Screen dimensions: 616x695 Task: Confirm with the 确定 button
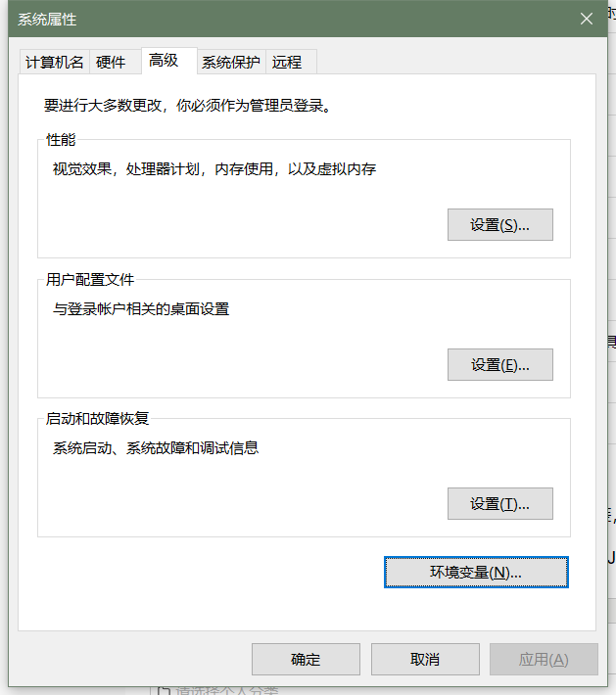[x=306, y=659]
